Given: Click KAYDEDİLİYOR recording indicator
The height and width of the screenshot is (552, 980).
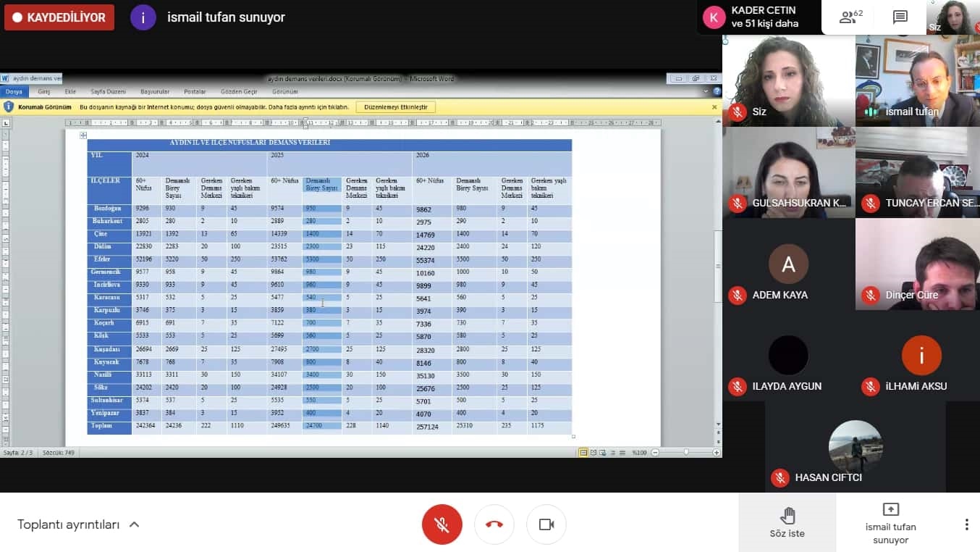Looking at the screenshot, I should (59, 17).
